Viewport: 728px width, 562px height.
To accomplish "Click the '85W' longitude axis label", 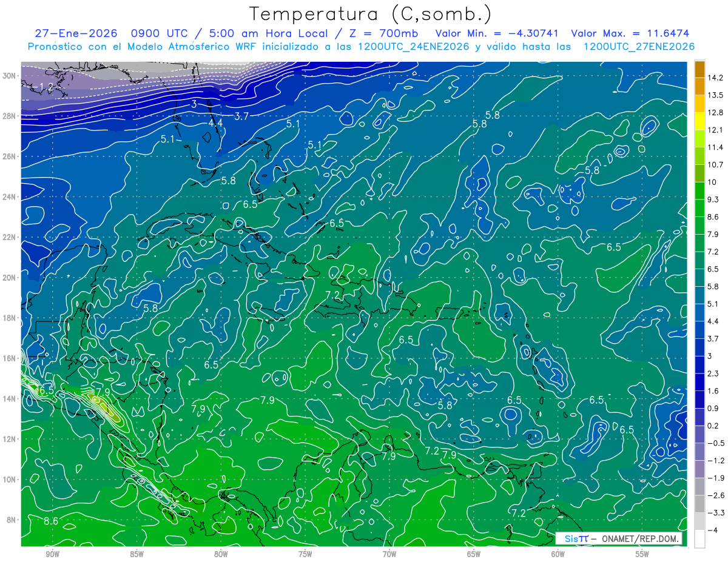I will point(136,554).
